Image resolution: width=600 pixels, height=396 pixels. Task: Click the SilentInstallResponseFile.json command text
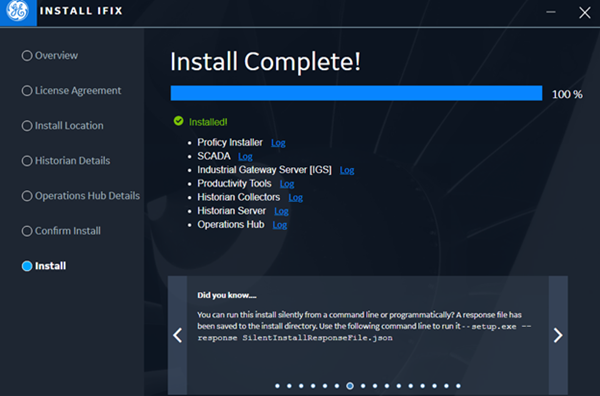[317, 338]
